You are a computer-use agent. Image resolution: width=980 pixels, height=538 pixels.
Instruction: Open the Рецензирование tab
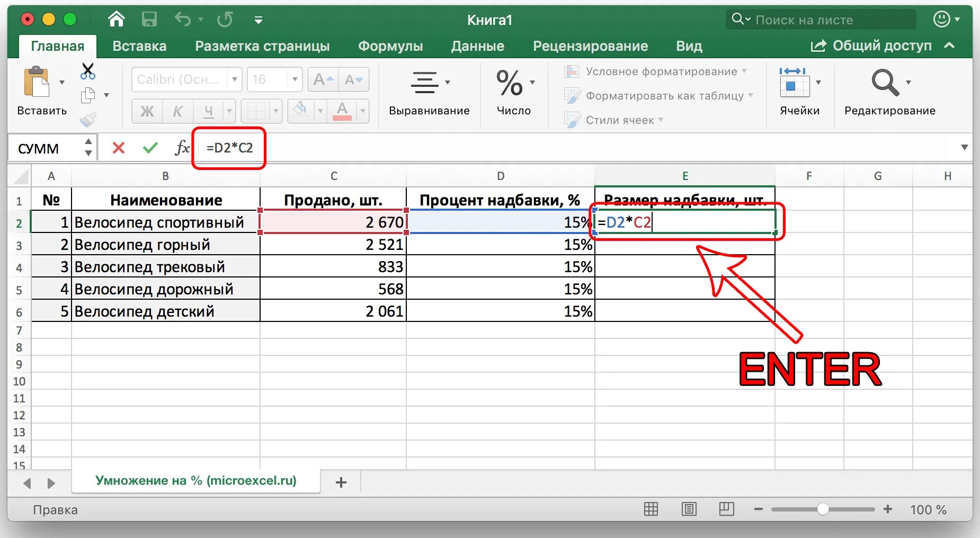[x=590, y=46]
